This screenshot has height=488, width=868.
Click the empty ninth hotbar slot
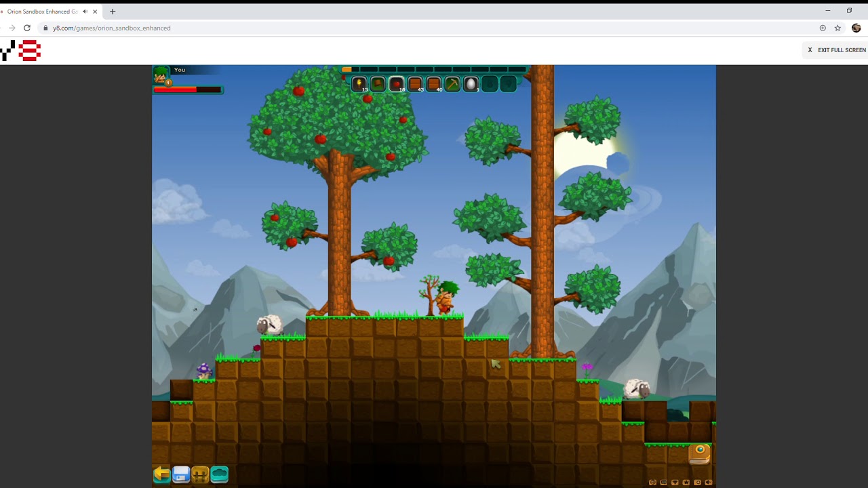[508, 84]
